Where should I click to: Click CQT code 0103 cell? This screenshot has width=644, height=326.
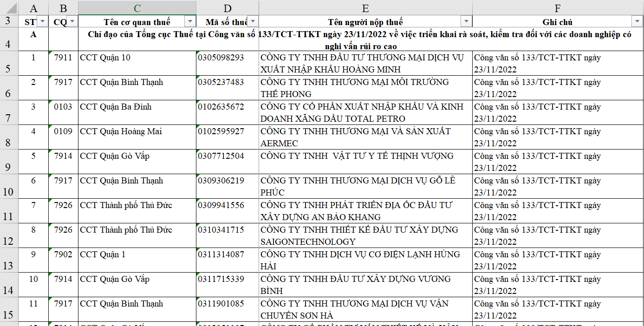(x=63, y=113)
